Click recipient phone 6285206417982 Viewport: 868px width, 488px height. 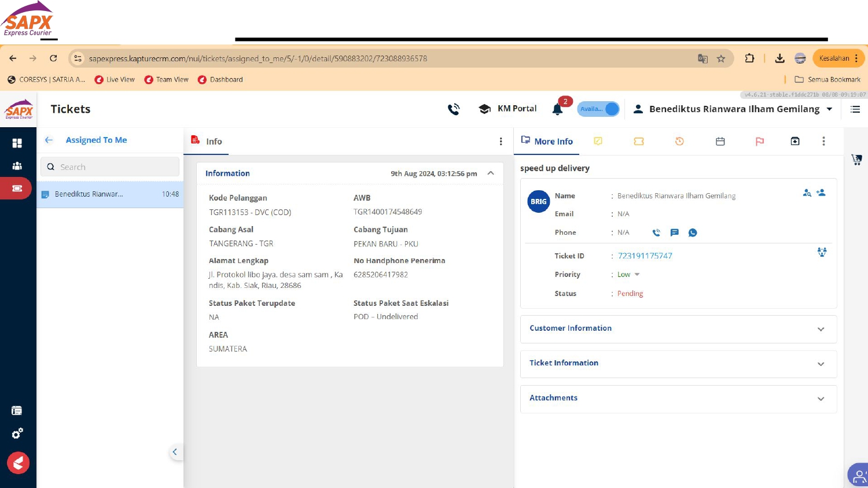(x=381, y=275)
